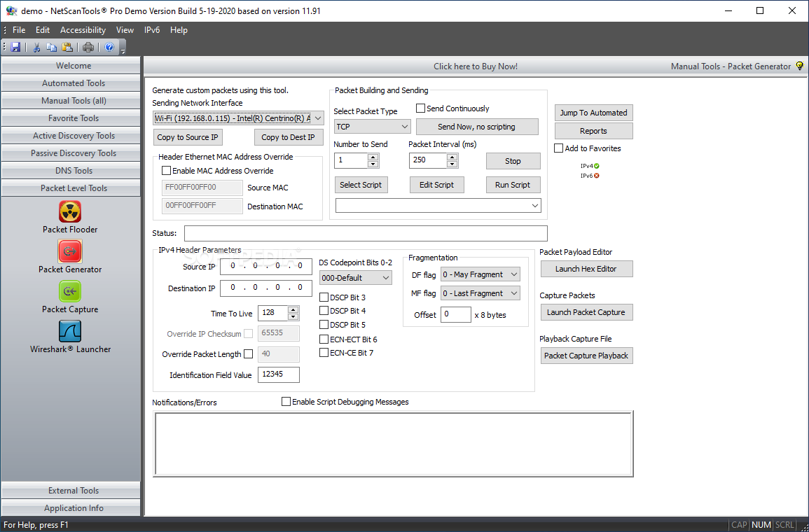Open the Packet Generator tool icon
This screenshot has width=809, height=532.
pos(69,251)
